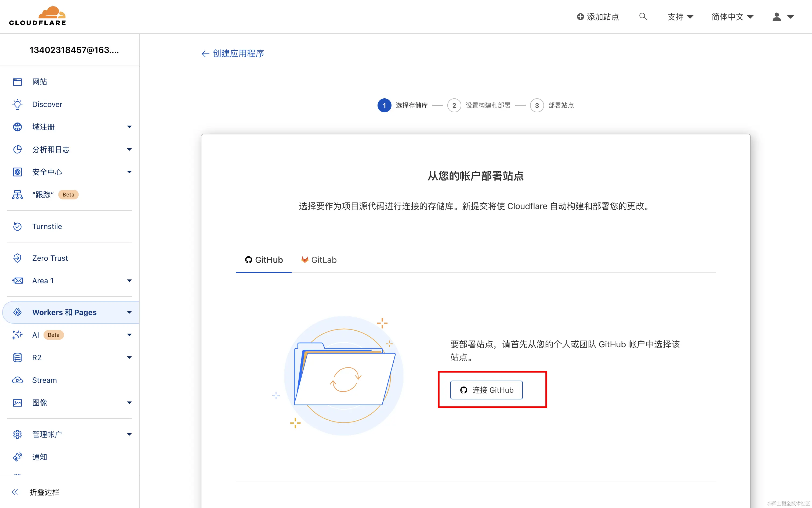This screenshot has height=508, width=812.
Task: Click the Cloudflare logo
Action: [x=37, y=16]
